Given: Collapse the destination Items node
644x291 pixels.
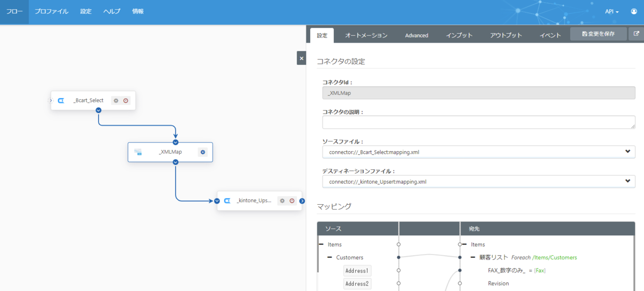Looking at the screenshot, I should coord(465,244).
